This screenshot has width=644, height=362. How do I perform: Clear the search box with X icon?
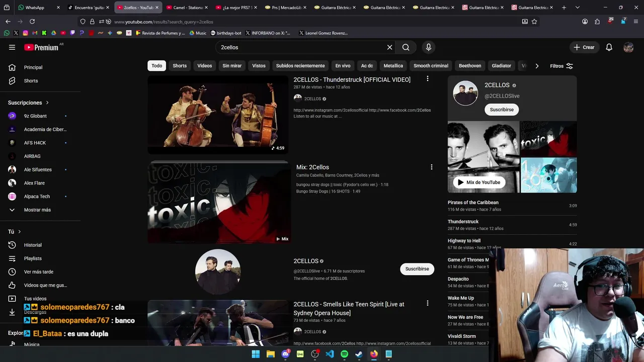coord(389,47)
